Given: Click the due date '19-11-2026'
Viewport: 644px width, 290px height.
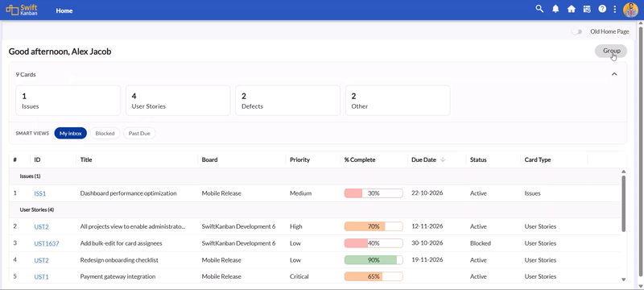Looking at the screenshot, I should [427, 259].
